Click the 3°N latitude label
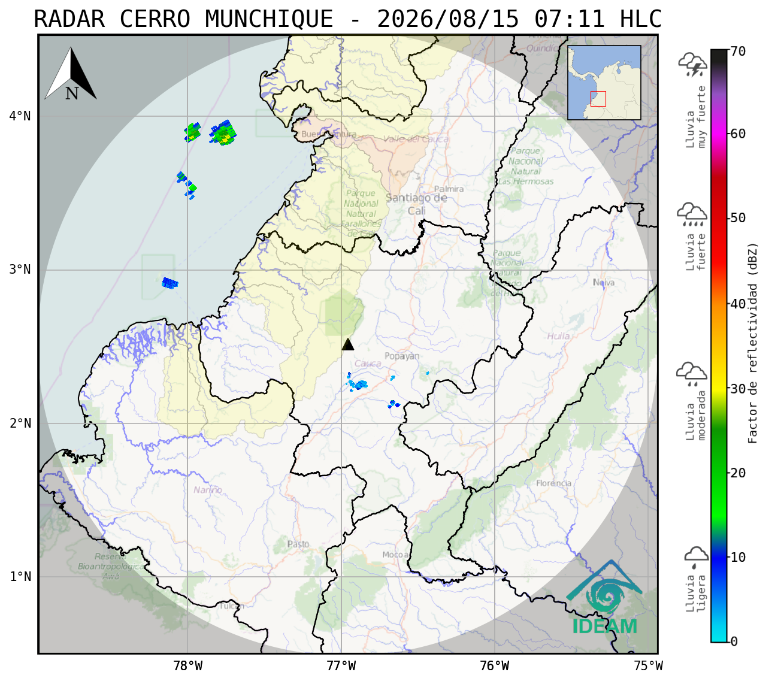This screenshot has height=681, width=784. pyautogui.click(x=20, y=270)
